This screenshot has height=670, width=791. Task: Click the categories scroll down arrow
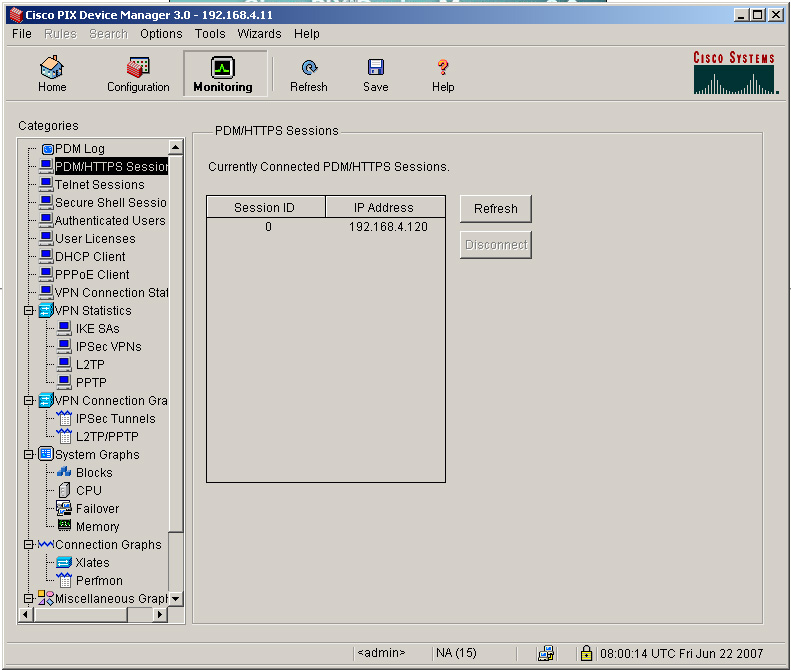176,598
